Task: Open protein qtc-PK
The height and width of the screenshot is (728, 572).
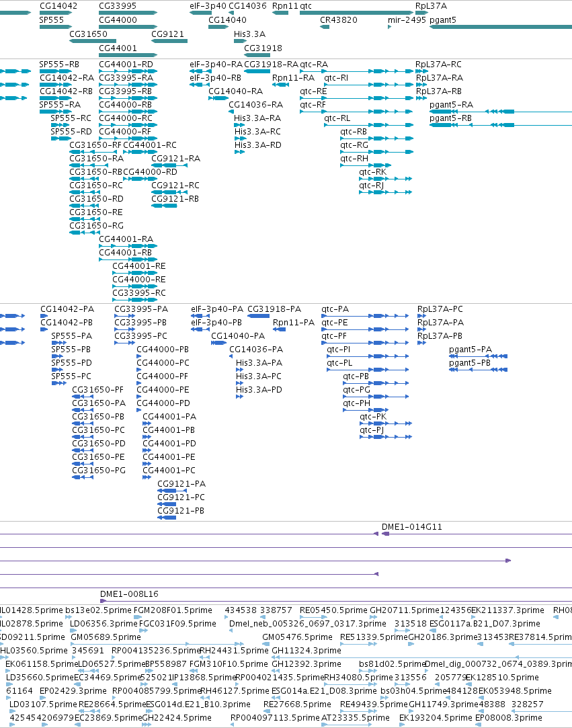Action: click(x=373, y=417)
